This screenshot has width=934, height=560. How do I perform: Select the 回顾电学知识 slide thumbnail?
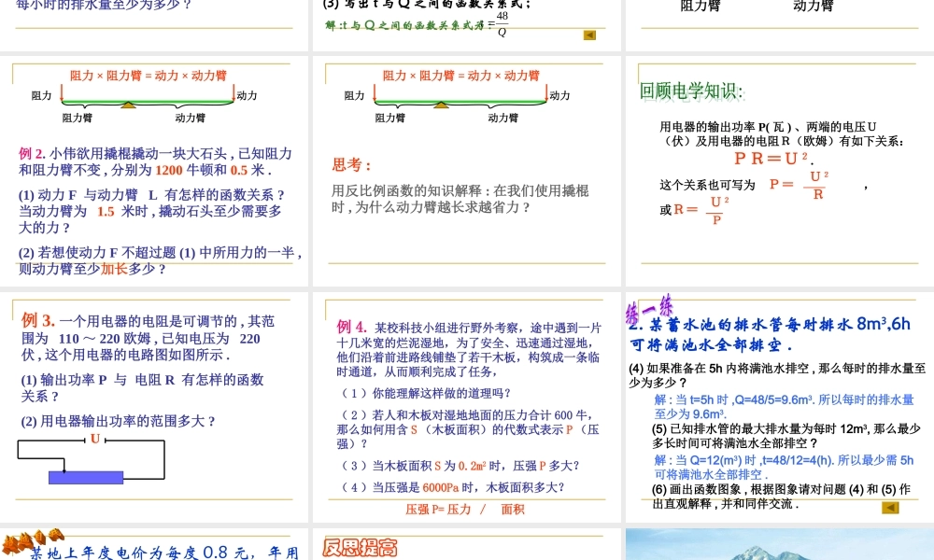(x=780, y=172)
